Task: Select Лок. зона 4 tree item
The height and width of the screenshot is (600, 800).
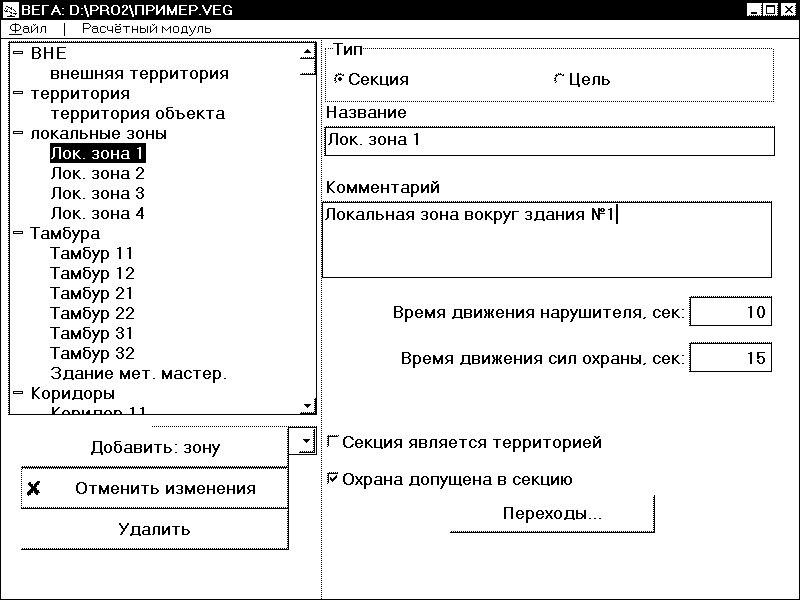Action: click(x=97, y=213)
